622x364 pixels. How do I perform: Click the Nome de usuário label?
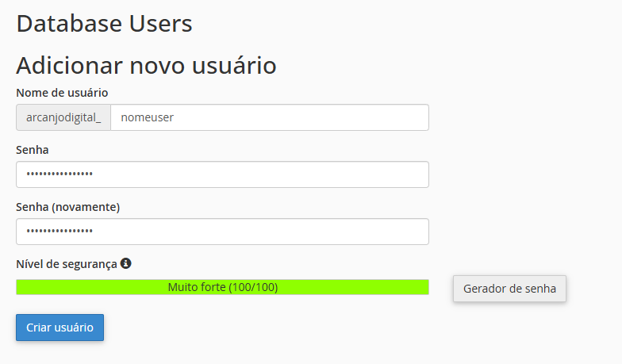click(x=62, y=93)
